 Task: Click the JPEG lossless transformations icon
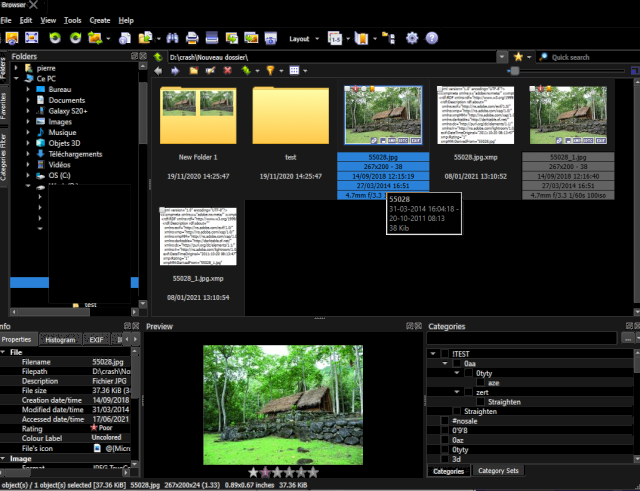coord(95,38)
